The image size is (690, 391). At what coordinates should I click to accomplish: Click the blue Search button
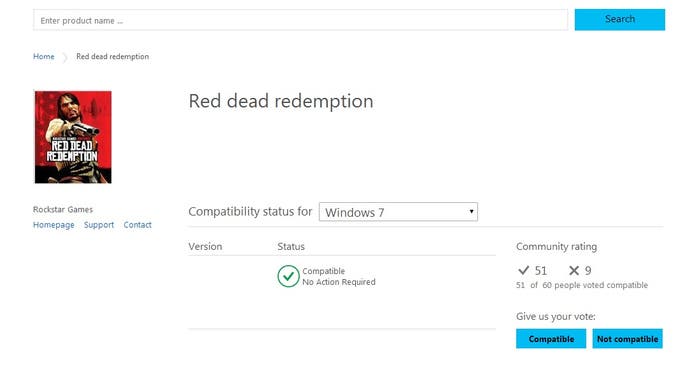pyautogui.click(x=620, y=20)
